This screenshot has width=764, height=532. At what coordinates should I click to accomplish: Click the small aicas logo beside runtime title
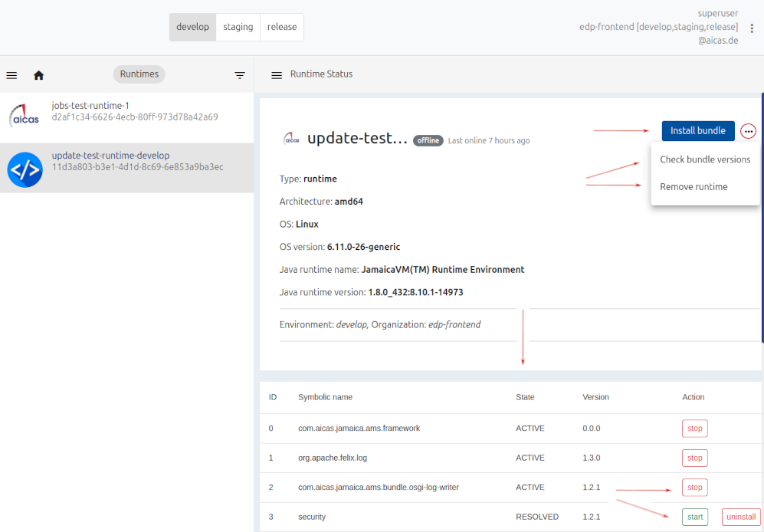click(x=291, y=139)
